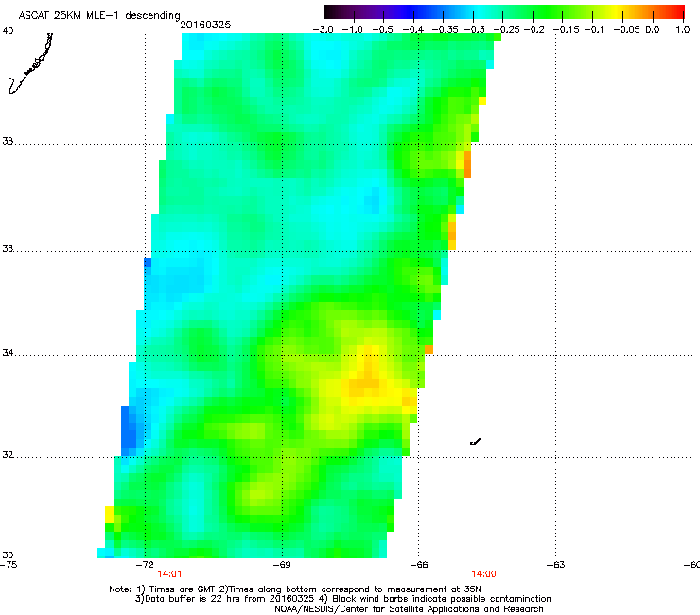The image size is (700, 615).
Task: Click latitude label 34
Action: [8, 353]
